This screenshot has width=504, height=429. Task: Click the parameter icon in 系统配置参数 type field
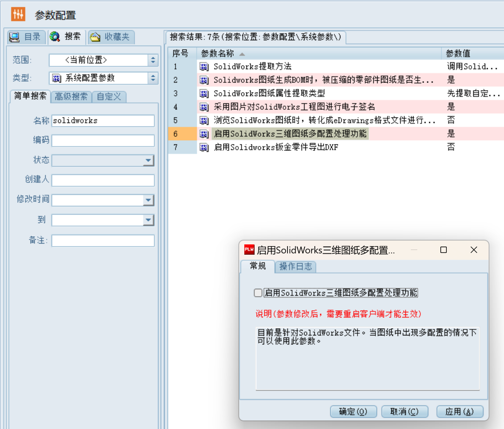tap(56, 78)
